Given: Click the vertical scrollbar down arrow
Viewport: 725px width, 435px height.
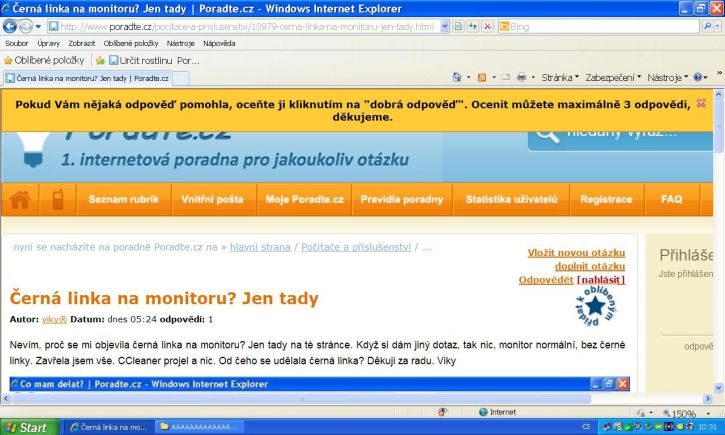Looking at the screenshot, I should click(719, 387).
